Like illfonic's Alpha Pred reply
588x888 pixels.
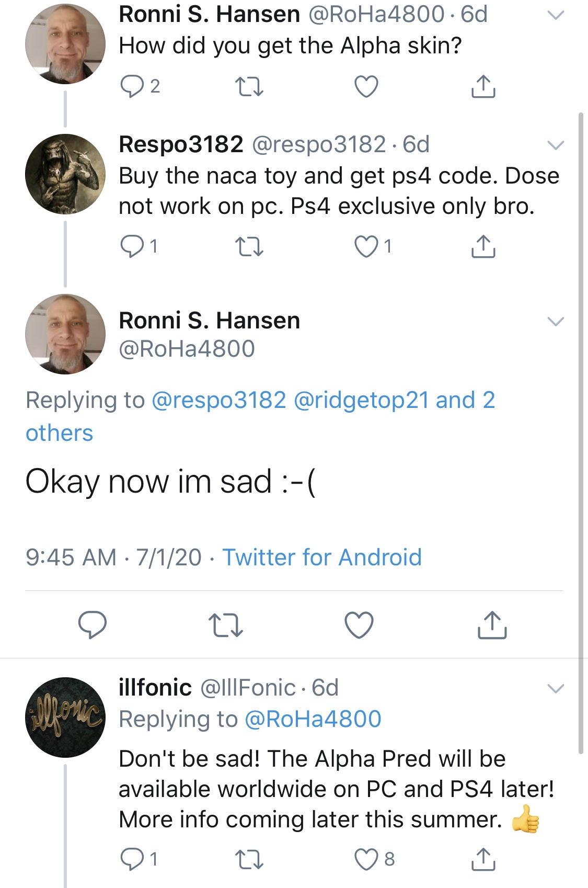pyautogui.click(x=366, y=859)
